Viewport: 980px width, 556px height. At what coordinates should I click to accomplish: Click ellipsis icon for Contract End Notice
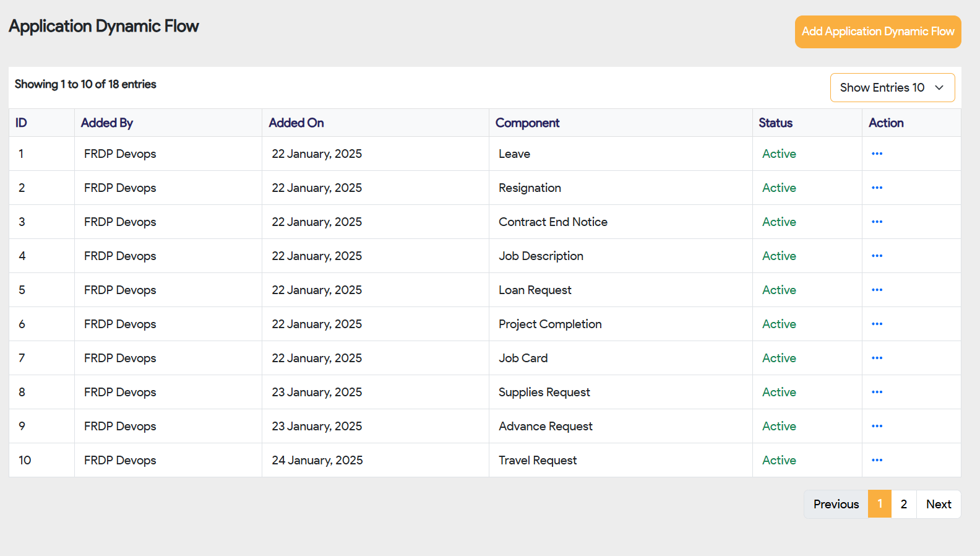point(877,222)
